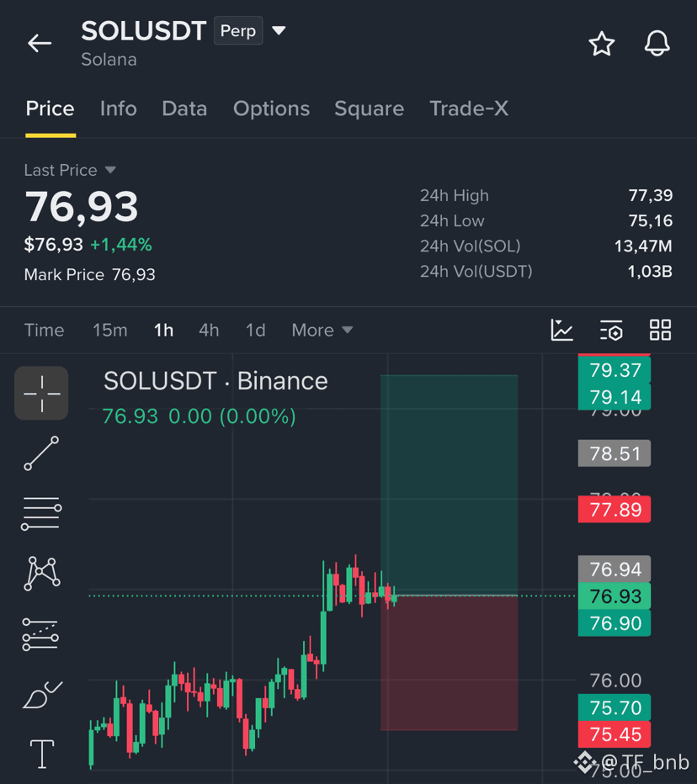This screenshot has height=784, width=697.
Task: Select the XABCD pattern tool
Action: pyautogui.click(x=42, y=573)
